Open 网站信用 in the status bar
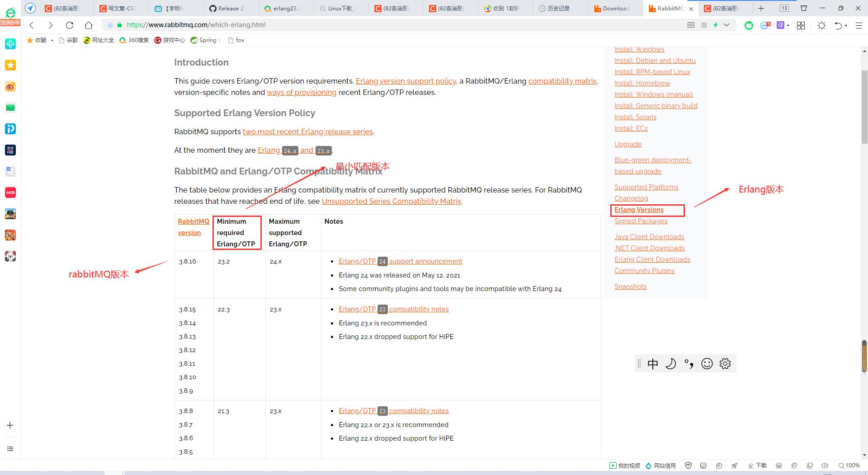This screenshot has height=475, width=868. pyautogui.click(x=660, y=466)
